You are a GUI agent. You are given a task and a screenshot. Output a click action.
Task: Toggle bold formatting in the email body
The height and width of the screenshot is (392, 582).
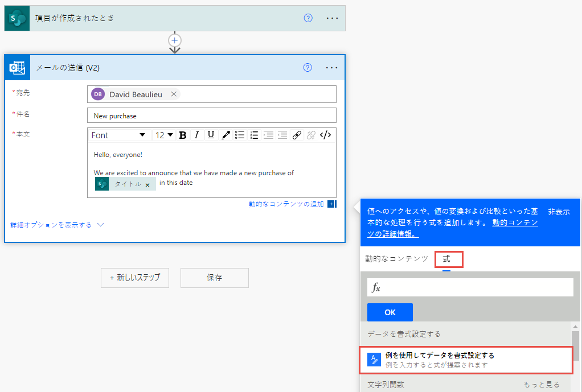[182, 135]
